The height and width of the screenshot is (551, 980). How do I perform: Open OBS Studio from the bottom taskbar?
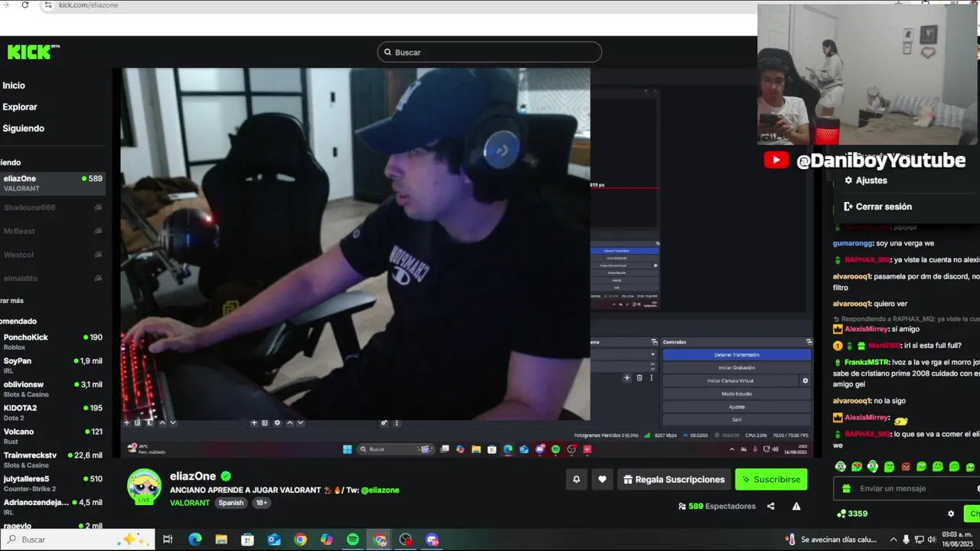tap(406, 540)
